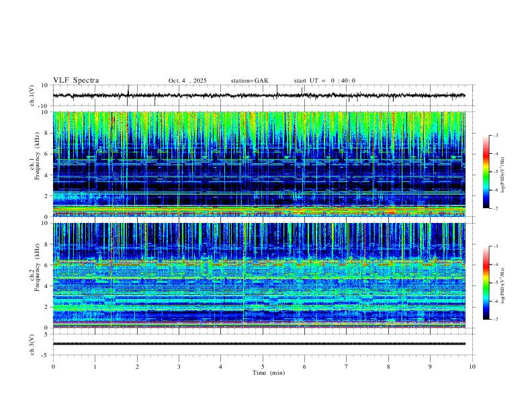Click the time axis tick label '5'
This screenshot has width=532, height=411.
[x=263, y=367]
